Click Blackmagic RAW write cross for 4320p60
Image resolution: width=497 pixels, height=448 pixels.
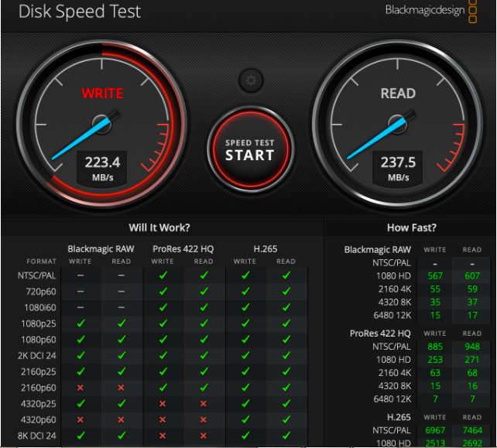[x=81, y=419]
